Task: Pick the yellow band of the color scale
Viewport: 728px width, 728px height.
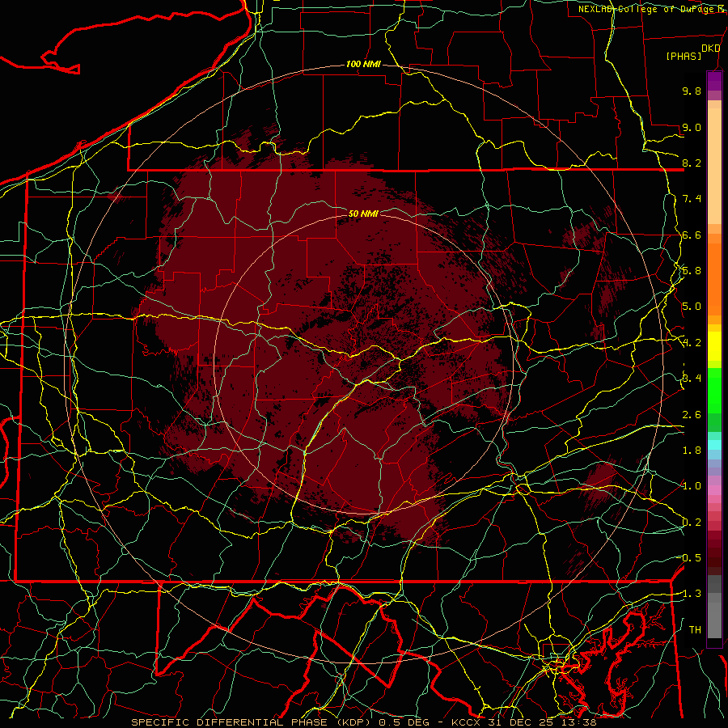Action: pos(714,346)
